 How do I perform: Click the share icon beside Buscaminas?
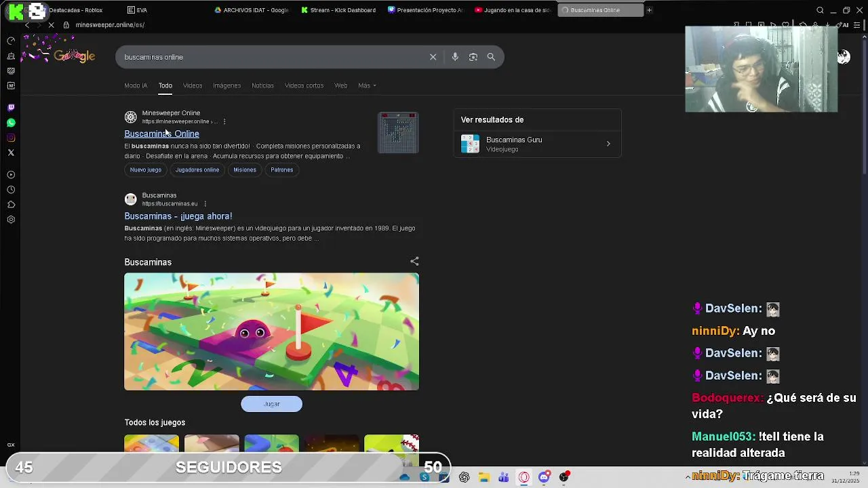414,262
